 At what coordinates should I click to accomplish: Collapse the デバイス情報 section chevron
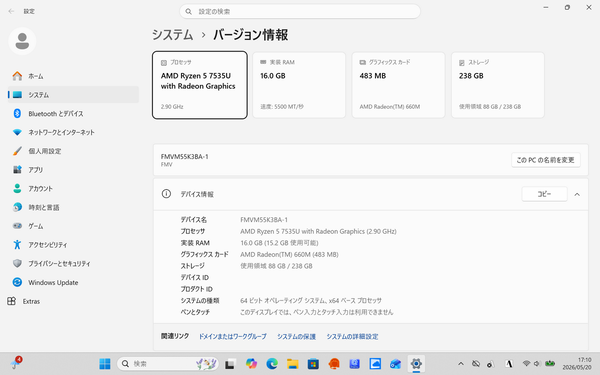577,194
